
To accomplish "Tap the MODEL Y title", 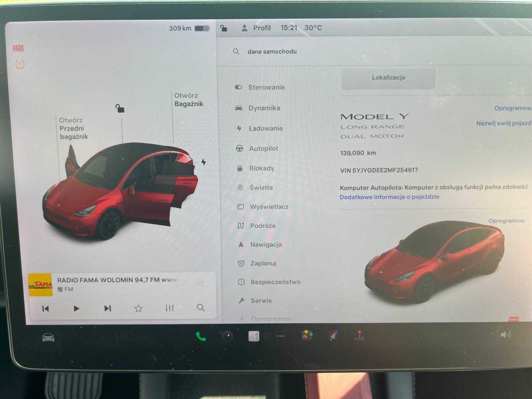I will point(375,117).
